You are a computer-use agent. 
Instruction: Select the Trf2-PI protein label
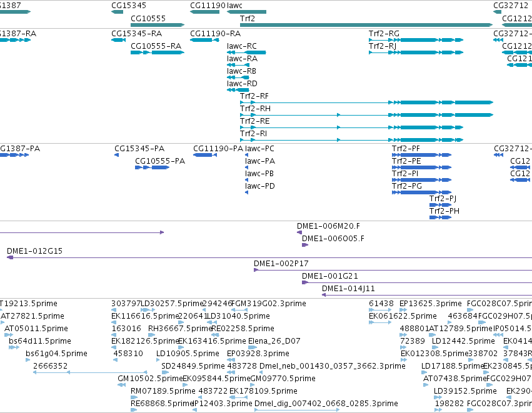pos(405,174)
